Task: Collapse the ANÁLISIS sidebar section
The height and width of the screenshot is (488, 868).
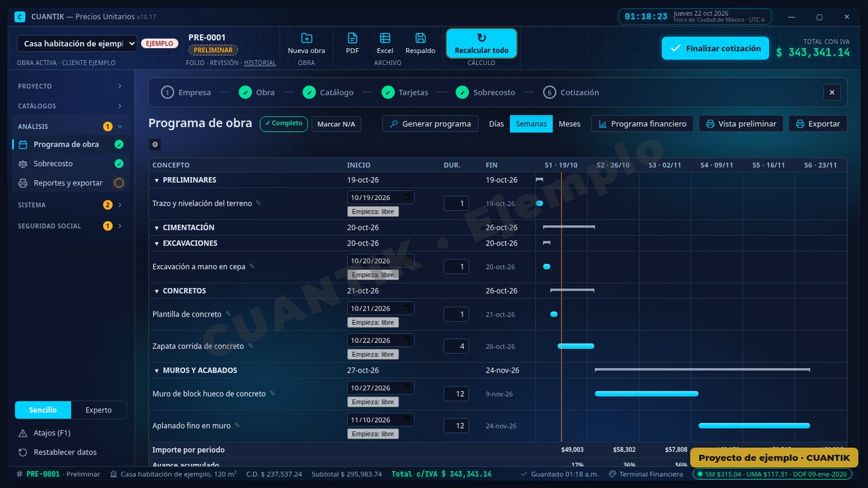Action: pos(71,126)
